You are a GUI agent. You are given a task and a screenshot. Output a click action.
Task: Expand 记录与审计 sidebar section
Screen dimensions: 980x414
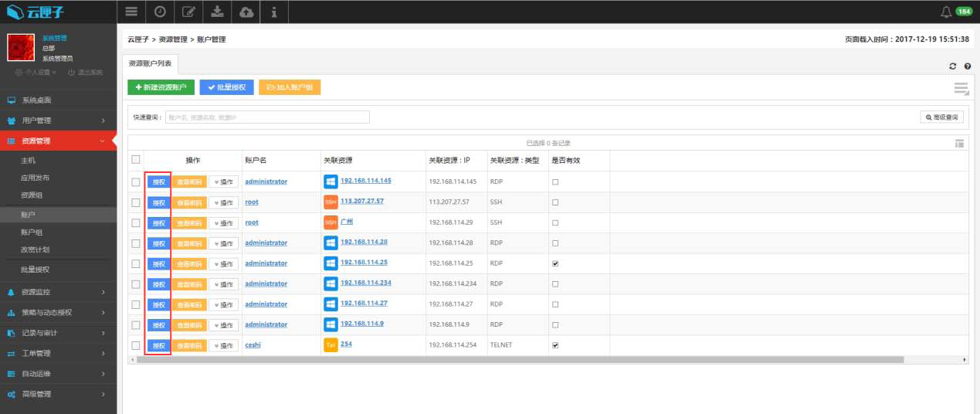pyautogui.click(x=58, y=333)
